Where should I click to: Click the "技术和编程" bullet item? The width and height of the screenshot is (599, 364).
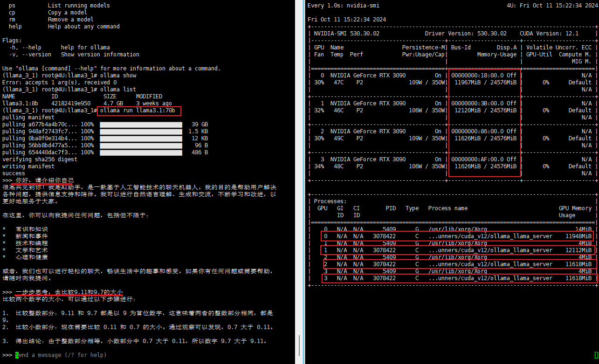click(32, 243)
